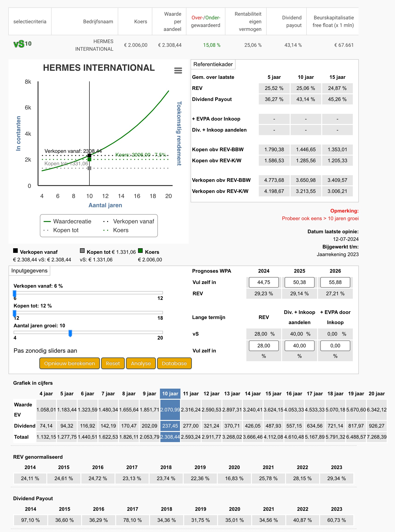Screen dimensions: 395x532
Task: Open the Database button
Action: 174,363
